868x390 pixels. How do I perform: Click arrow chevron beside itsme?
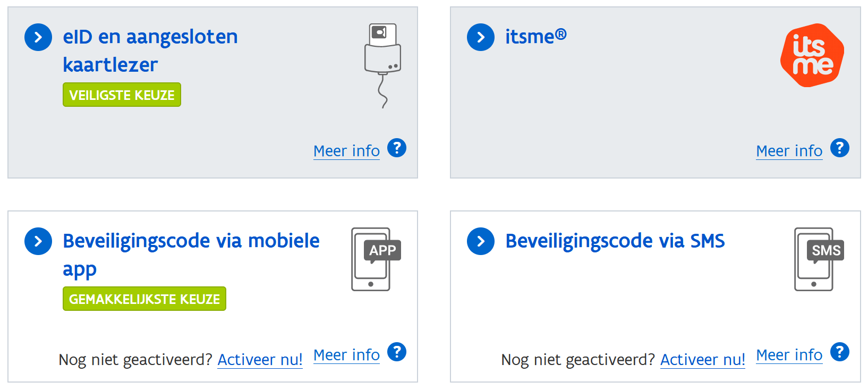coord(481,37)
